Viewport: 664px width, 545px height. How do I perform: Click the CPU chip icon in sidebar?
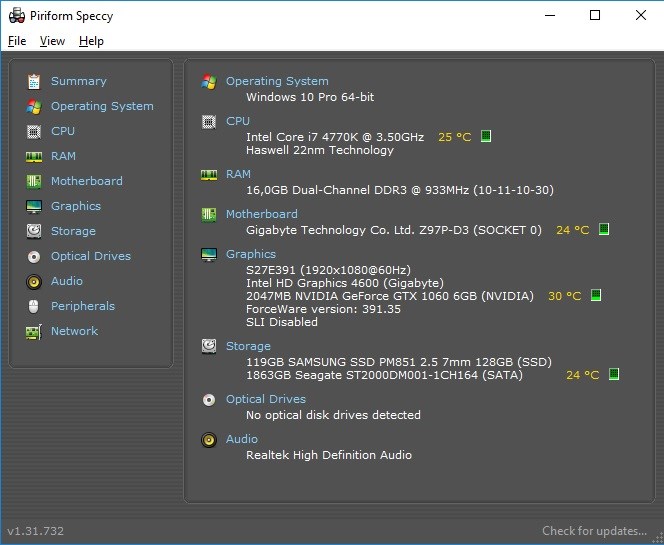(x=34, y=131)
